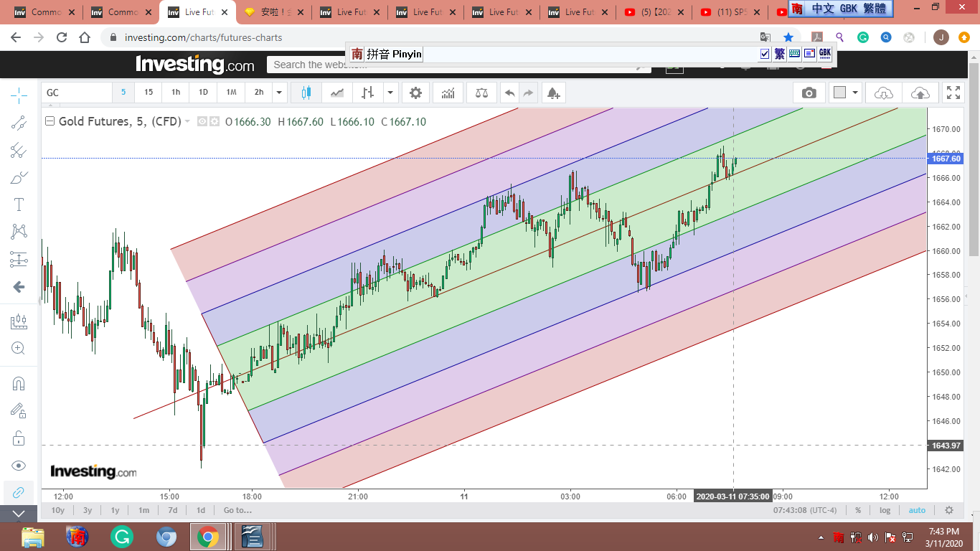980x551 pixels.
Task: Set the range to 7d
Action: pos(172,510)
